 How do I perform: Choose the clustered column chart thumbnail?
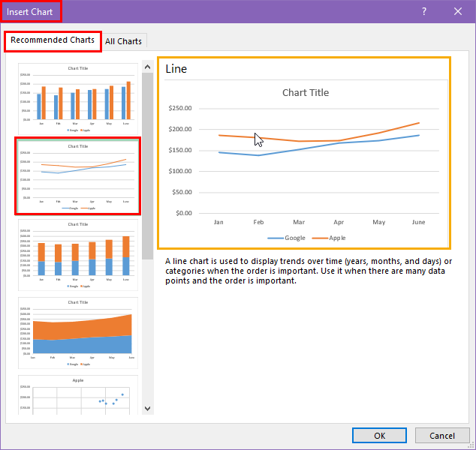[x=78, y=99]
